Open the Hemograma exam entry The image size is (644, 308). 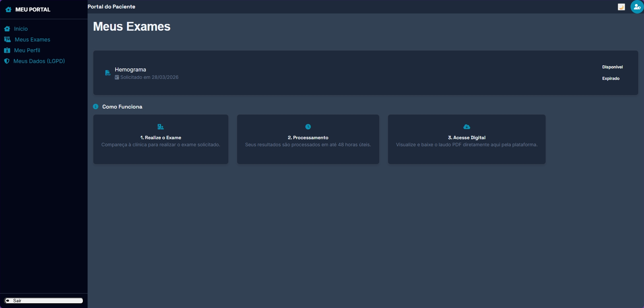coord(130,69)
